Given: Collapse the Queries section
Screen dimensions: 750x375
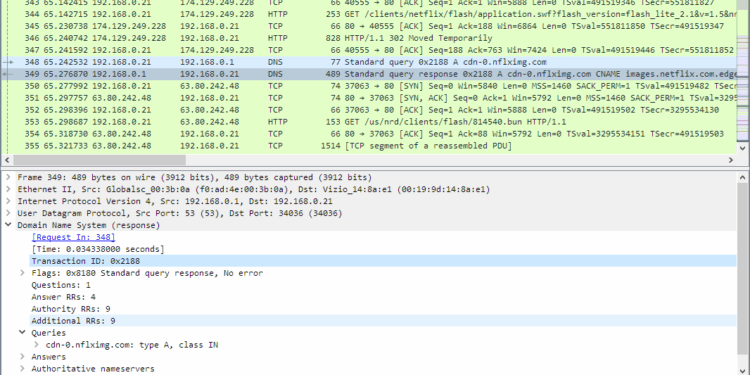Looking at the screenshot, I should click(22, 333).
